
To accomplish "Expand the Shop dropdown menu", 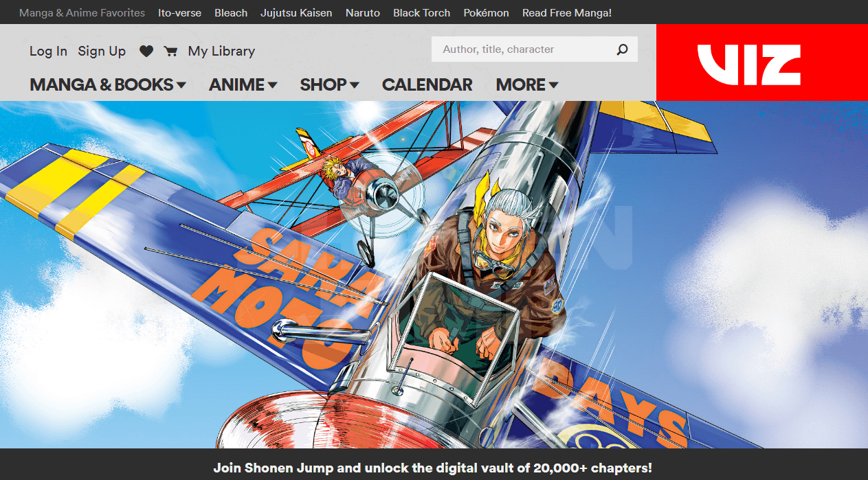I will [329, 84].
